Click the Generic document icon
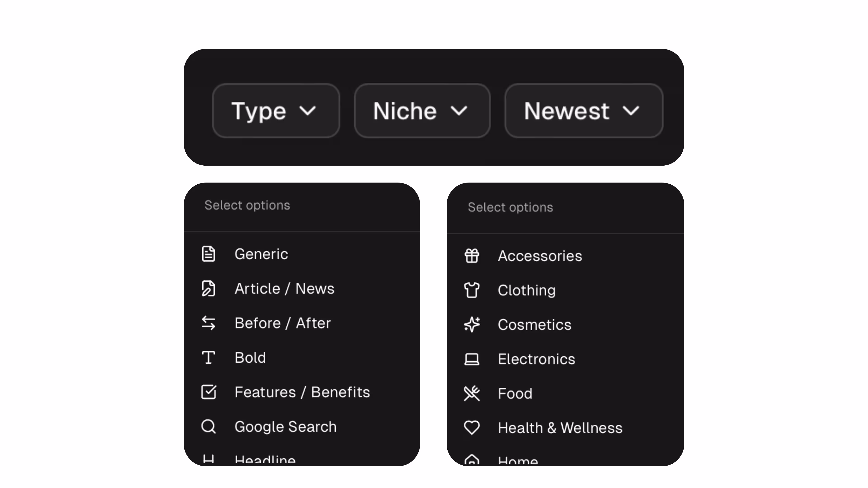The width and height of the screenshot is (868, 488). coord(208,254)
